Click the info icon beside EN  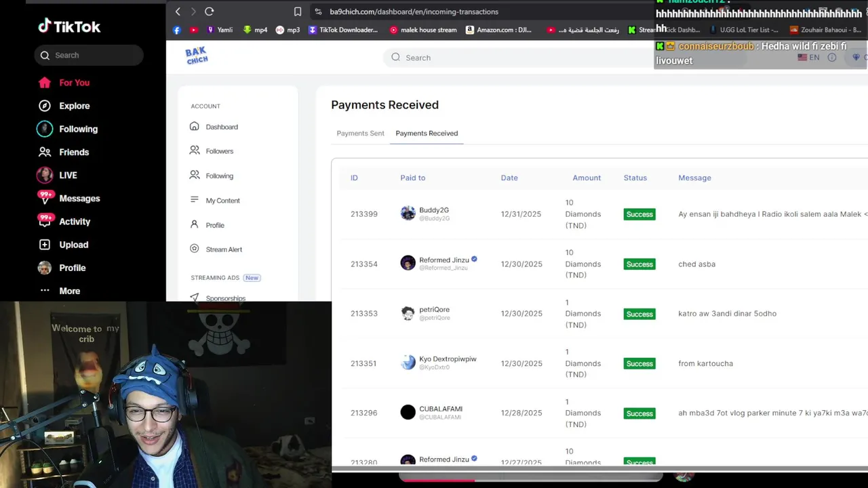click(832, 58)
